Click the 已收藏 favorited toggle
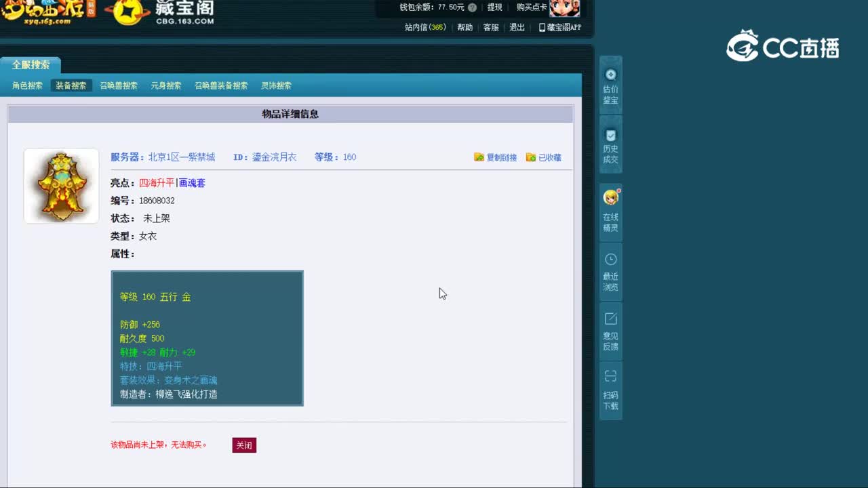The image size is (868, 488). click(544, 157)
